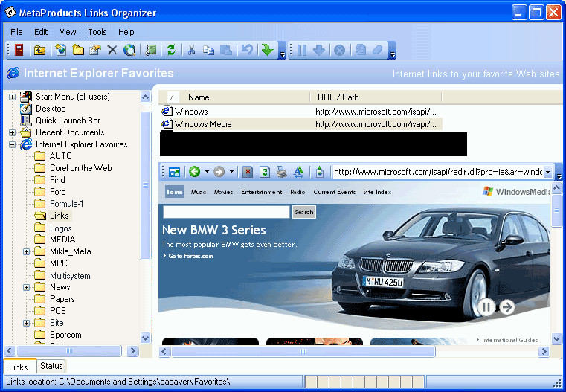Image resolution: width=566 pixels, height=392 pixels.
Task: Click the font size icon in browser toolbar
Action: coord(298,172)
